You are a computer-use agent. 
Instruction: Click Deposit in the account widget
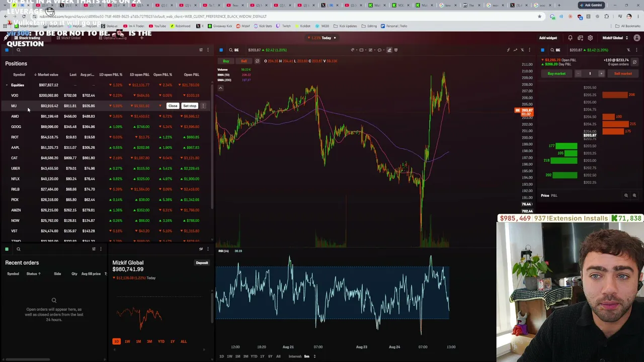[202, 263]
